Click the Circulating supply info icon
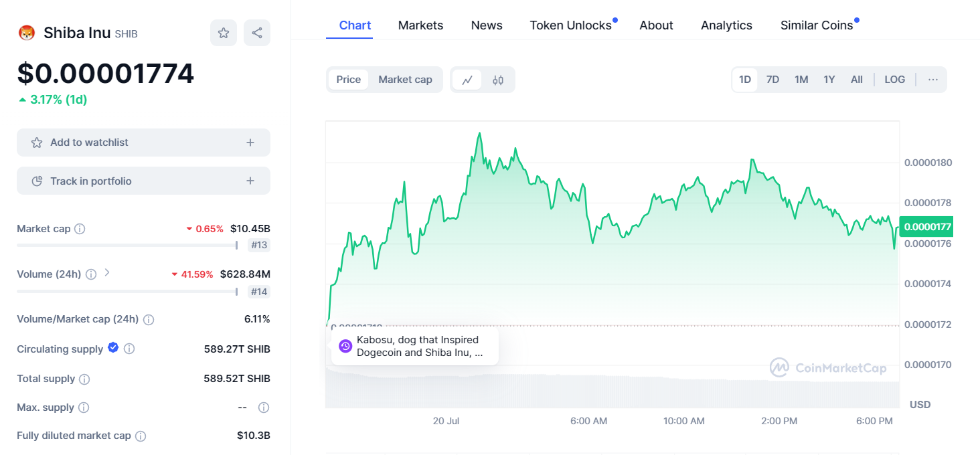 129,349
